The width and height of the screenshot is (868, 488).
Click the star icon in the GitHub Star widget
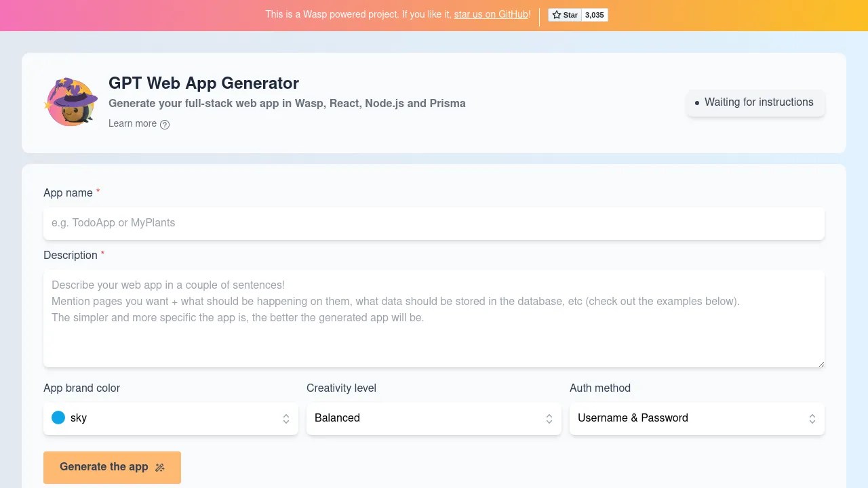(x=556, y=14)
